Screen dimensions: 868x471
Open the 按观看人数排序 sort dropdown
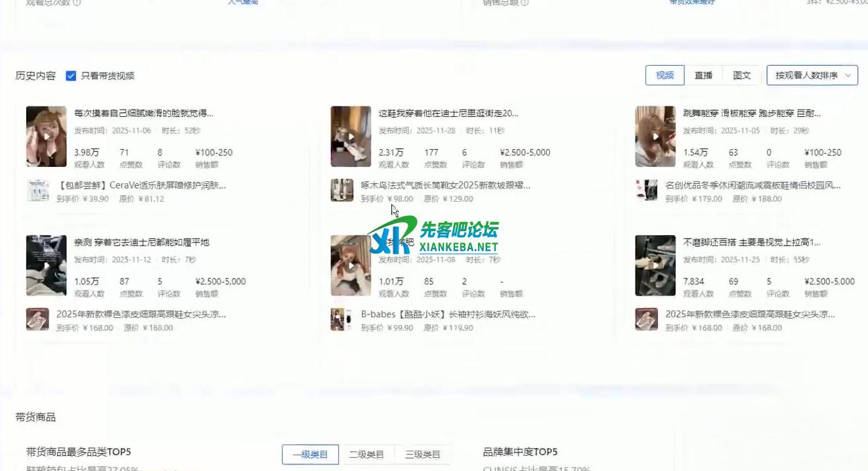pos(812,76)
